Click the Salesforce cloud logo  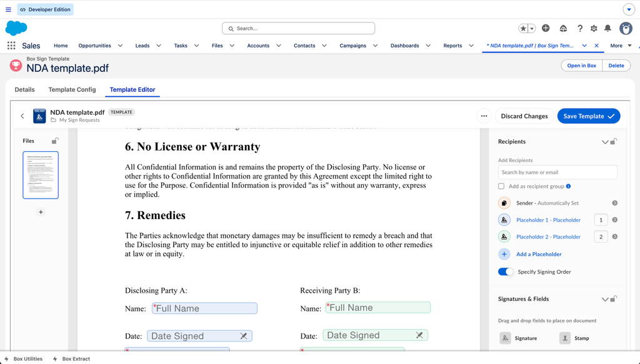16,28
